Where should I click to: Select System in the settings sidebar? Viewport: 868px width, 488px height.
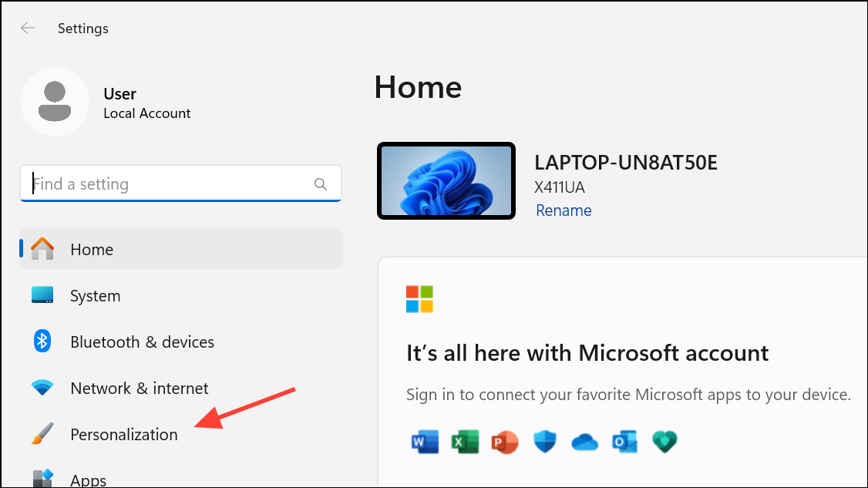coord(95,295)
